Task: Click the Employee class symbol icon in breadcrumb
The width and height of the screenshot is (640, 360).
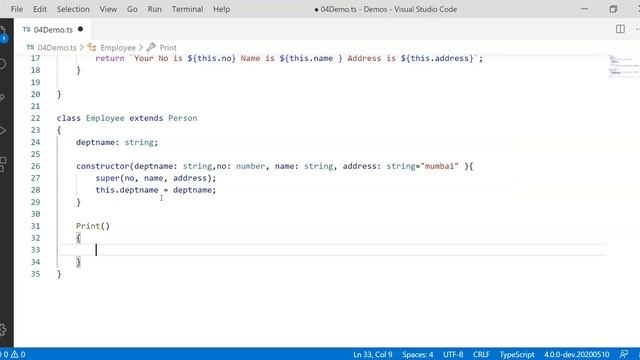Action: tap(92, 47)
